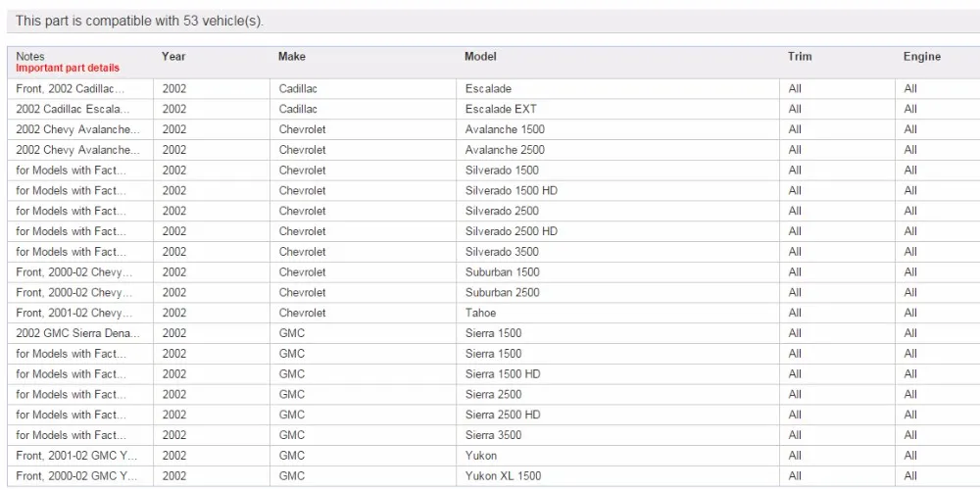Select the 'Yukon XL 1500' model cell
The width and height of the screenshot is (980, 490).
(617, 475)
